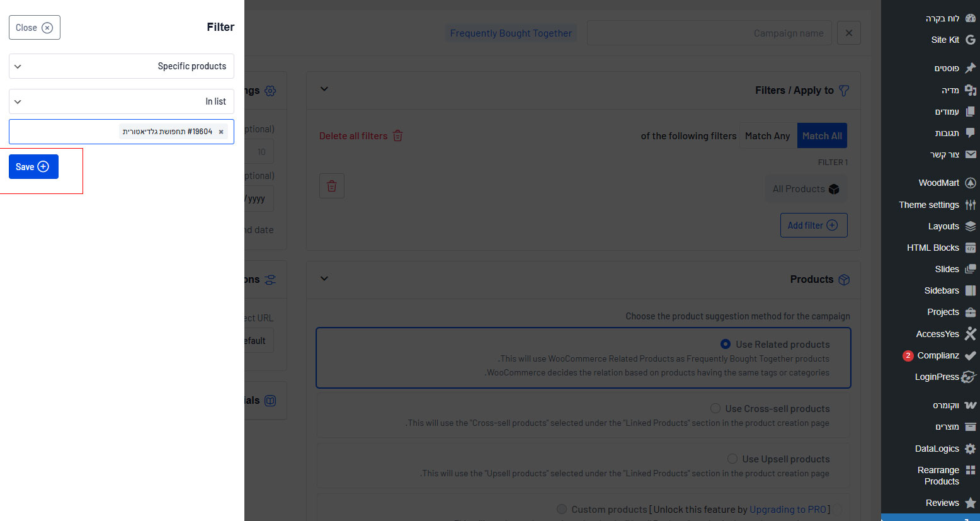Focus the Campaign name text field
This screenshot has width=980, height=521.
[709, 33]
